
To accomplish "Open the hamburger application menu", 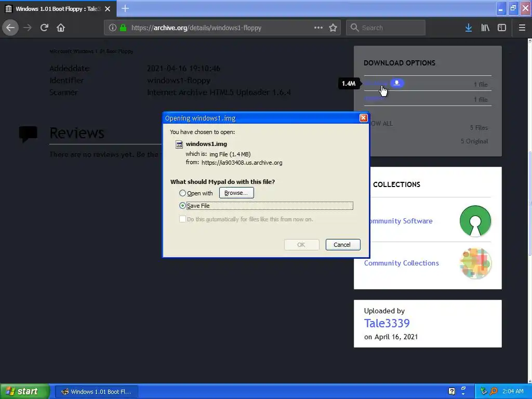I will click(522, 28).
